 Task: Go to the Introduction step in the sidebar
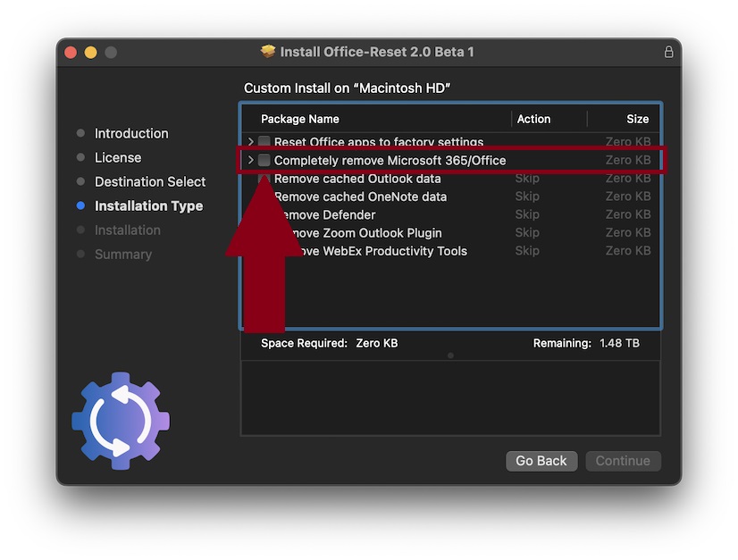click(131, 133)
